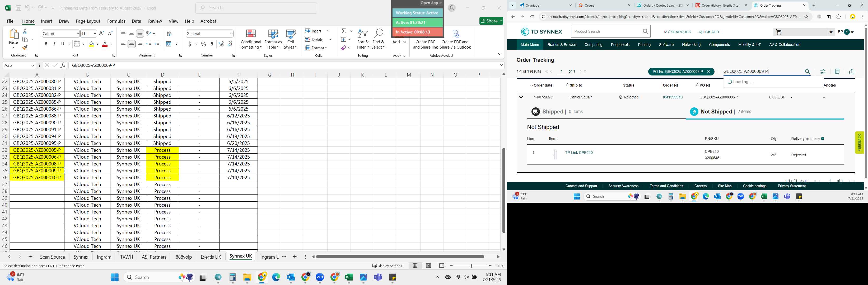Open the Insert cells dropdown
Screen dimensions: 868x285
coord(328,31)
